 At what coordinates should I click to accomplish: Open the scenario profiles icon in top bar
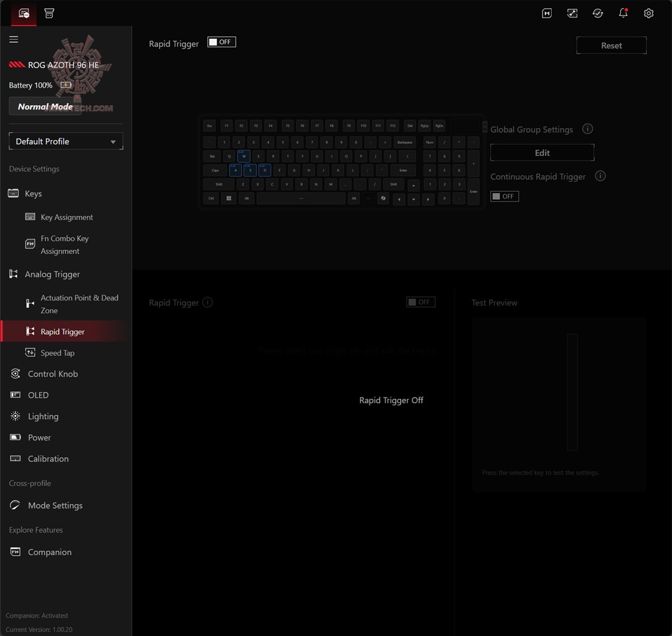tap(572, 13)
